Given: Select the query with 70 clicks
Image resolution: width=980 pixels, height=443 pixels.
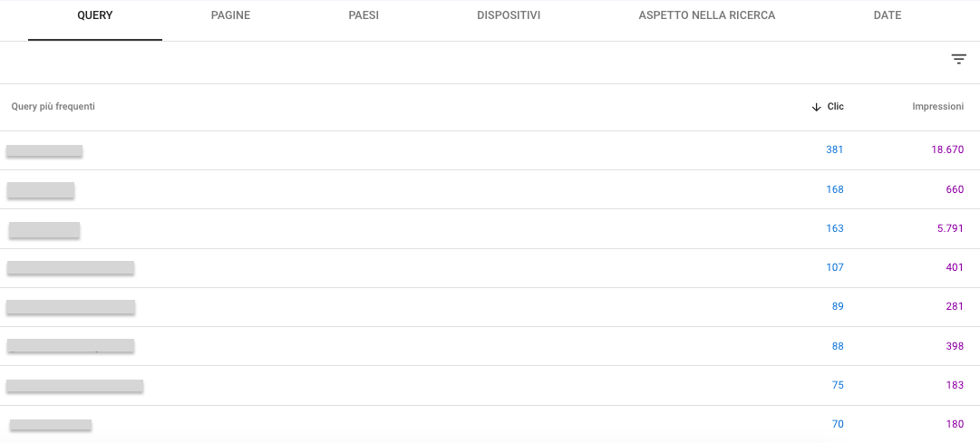Looking at the screenshot, I should point(51,424).
